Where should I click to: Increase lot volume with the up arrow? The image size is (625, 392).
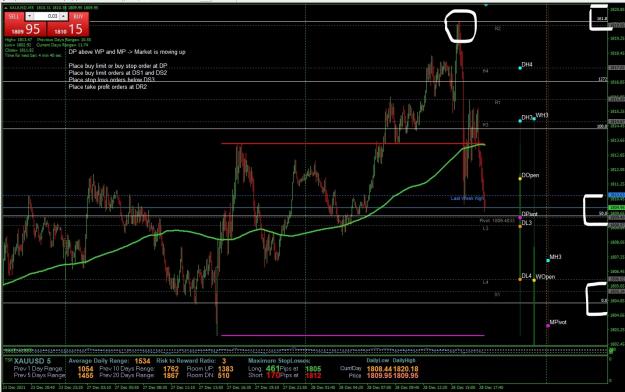63,16
